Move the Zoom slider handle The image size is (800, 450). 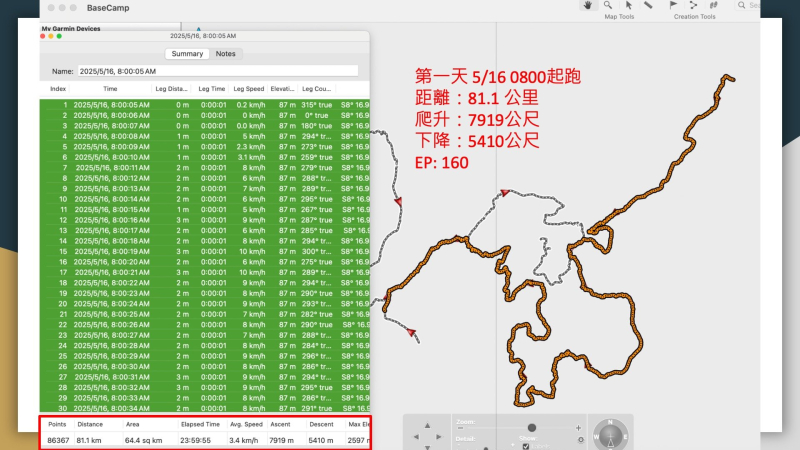532,428
